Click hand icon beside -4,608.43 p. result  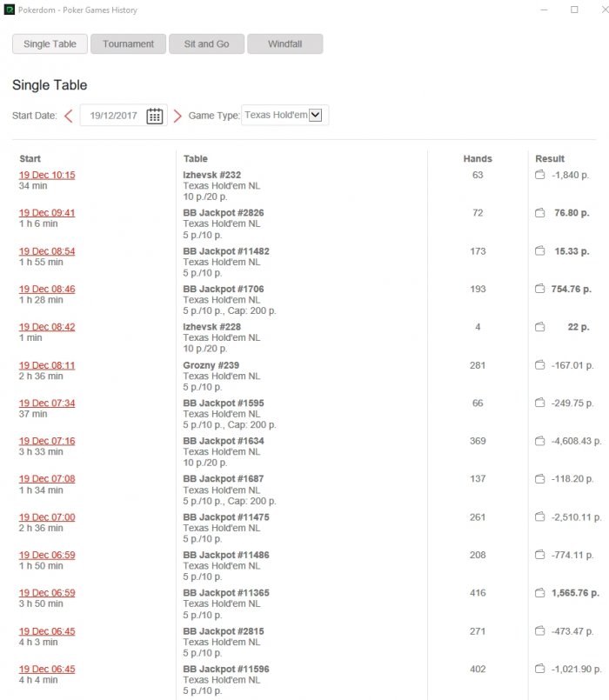[539, 441]
